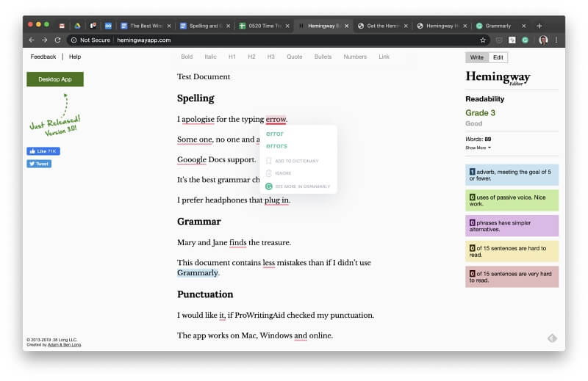Click the highlighted adverb 'Grammarly'
Image resolution: width=588 pixels, height=381 pixels.
197,273
